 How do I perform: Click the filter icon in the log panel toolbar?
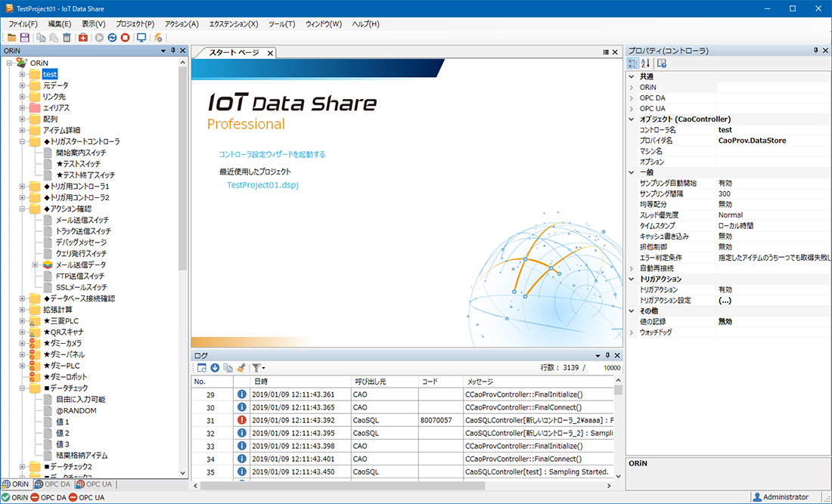click(257, 367)
